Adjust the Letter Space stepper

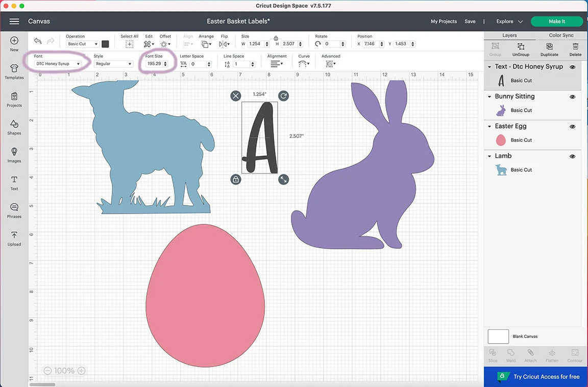(209, 64)
